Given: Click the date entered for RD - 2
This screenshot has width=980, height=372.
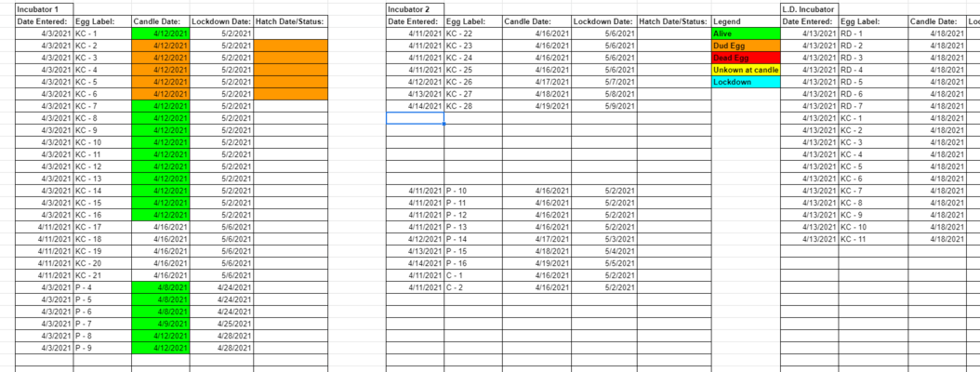Looking at the screenshot, I should click(x=809, y=46).
